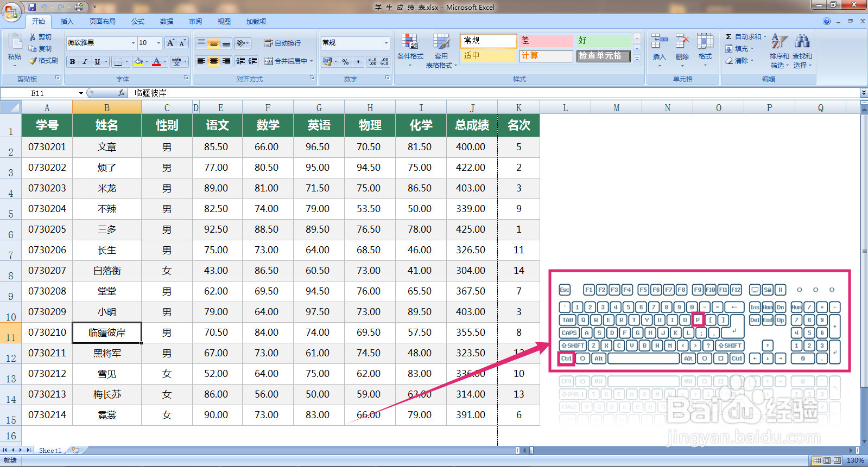Image resolution: width=868 pixels, height=467 pixels.
Task: Click the Orientation text-angle icon
Action: pyautogui.click(x=240, y=43)
